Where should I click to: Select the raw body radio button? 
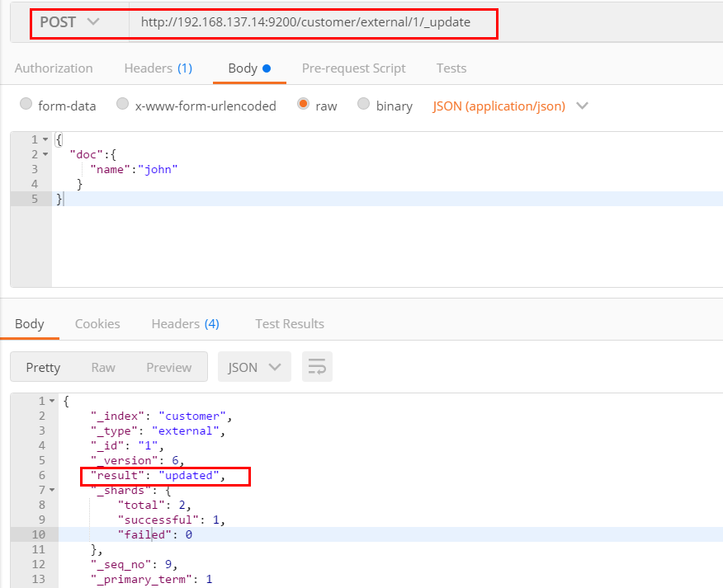tap(303, 104)
